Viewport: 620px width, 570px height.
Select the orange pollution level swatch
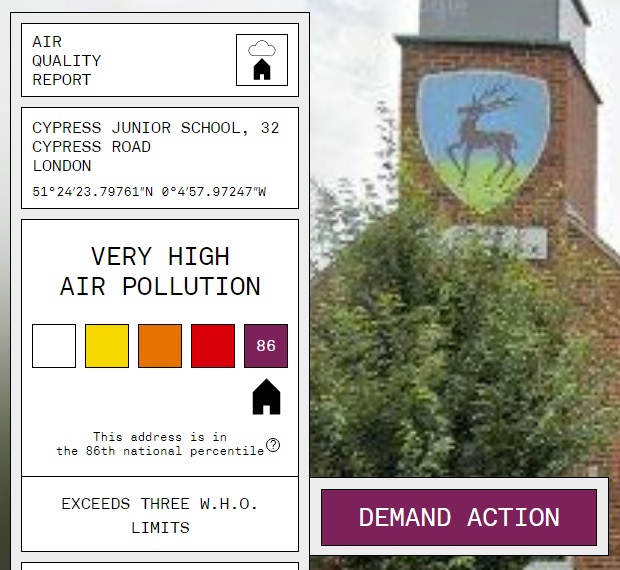coord(160,346)
